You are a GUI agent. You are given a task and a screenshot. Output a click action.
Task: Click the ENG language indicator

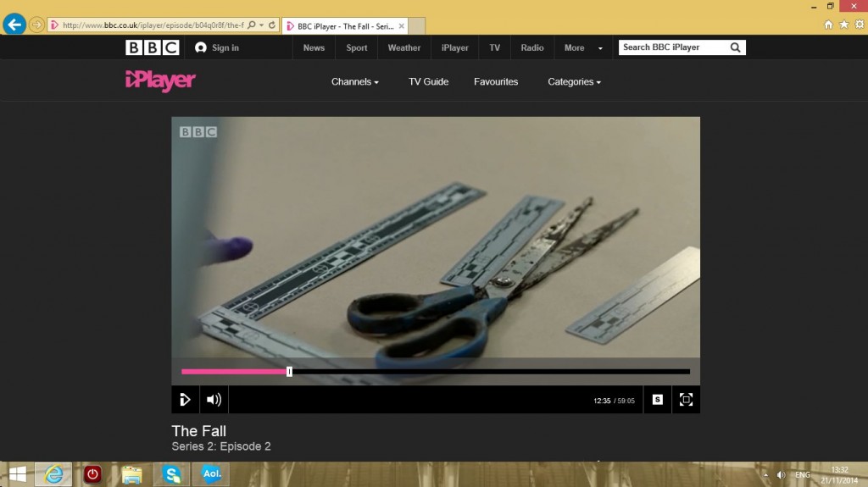click(x=803, y=475)
